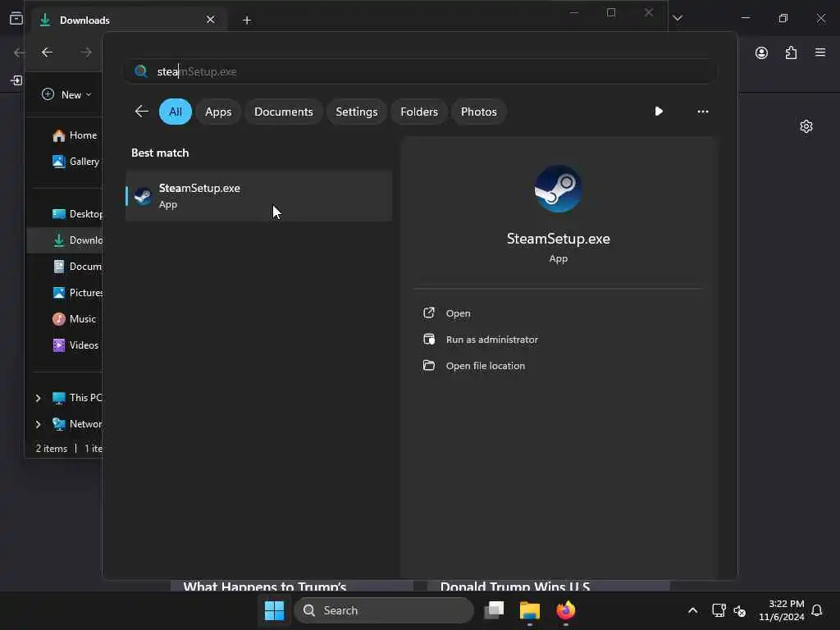Click the Firefox sign-in sidebar icon
This screenshot has height=630, width=840.
16,80
